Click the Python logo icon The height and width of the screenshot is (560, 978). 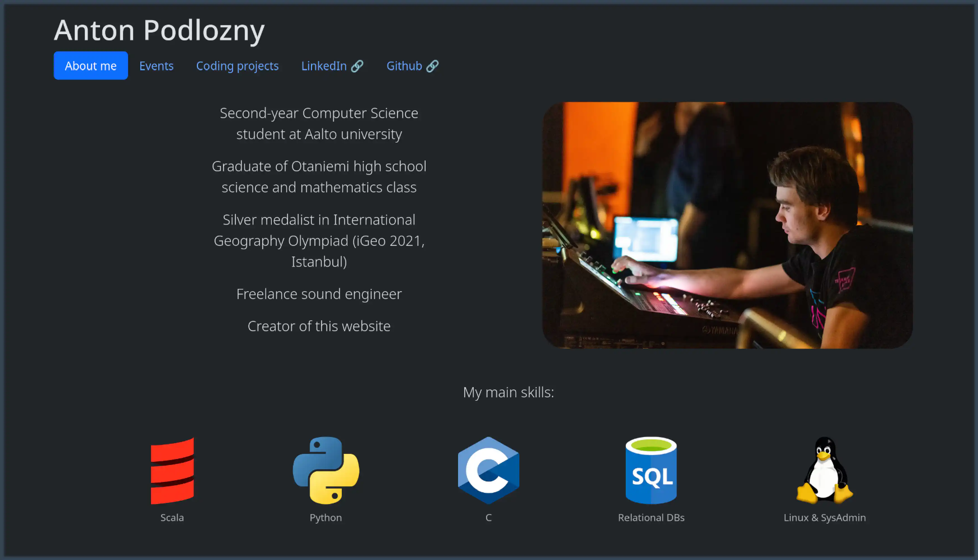click(326, 470)
